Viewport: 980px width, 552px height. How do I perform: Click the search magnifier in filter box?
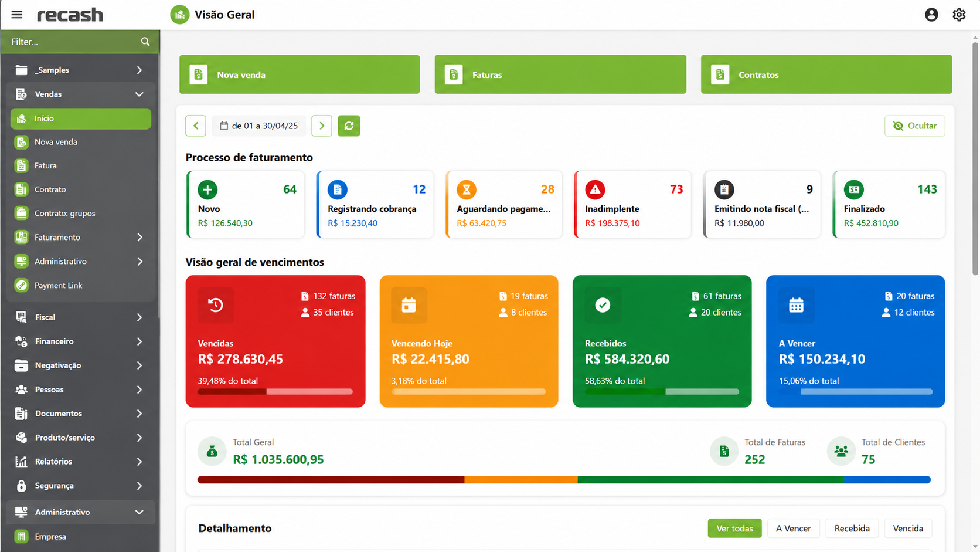[145, 42]
